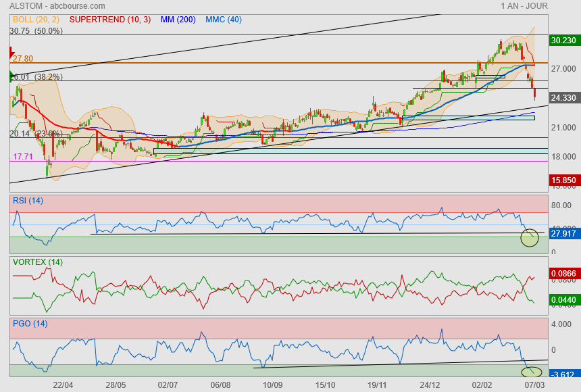Click the green arrow marker beside 26.01
Screen dimensions: 581x392
[11, 74]
